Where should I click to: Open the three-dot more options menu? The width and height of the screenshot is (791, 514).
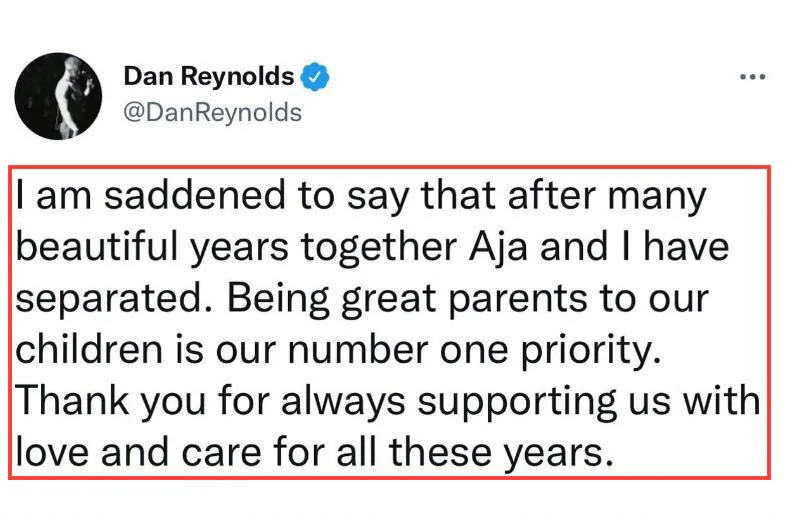tap(751, 77)
